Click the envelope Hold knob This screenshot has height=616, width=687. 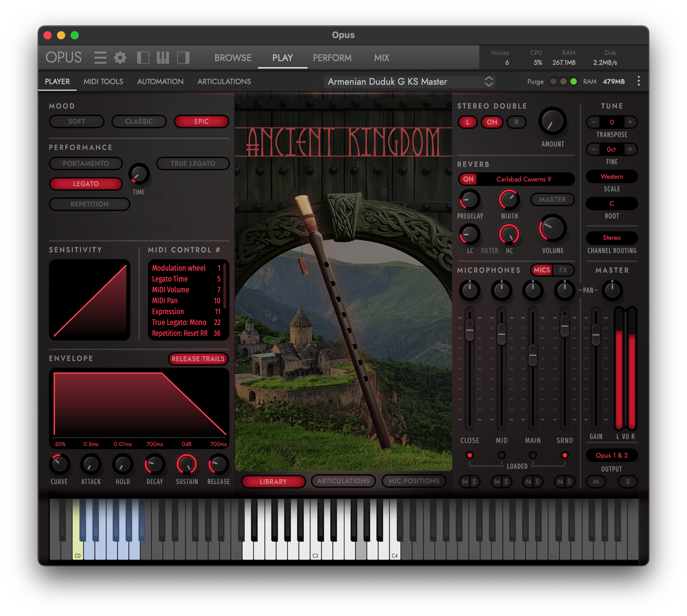[x=123, y=464]
